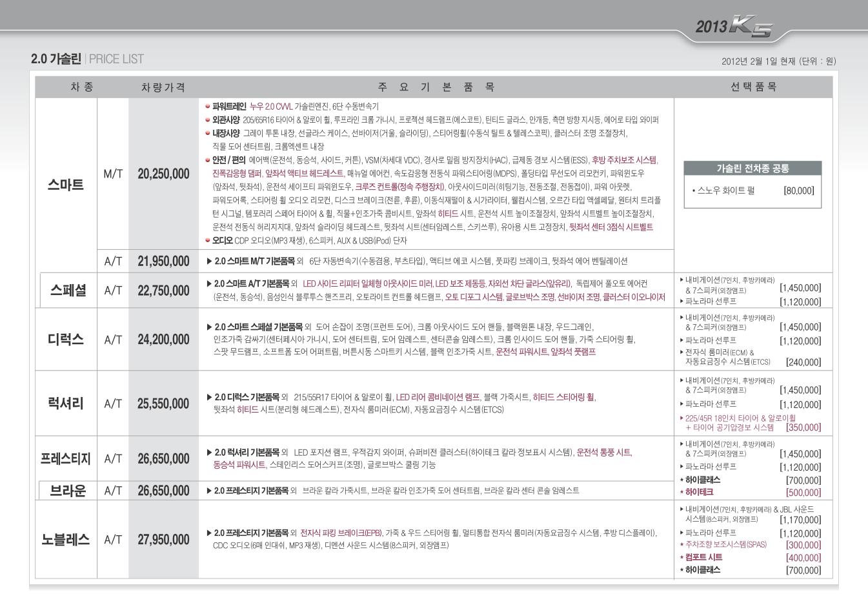Screen dimensions: 868x614
Task: Click the 2.0 가솔린 PRICE LIST title
Action: 87,59
